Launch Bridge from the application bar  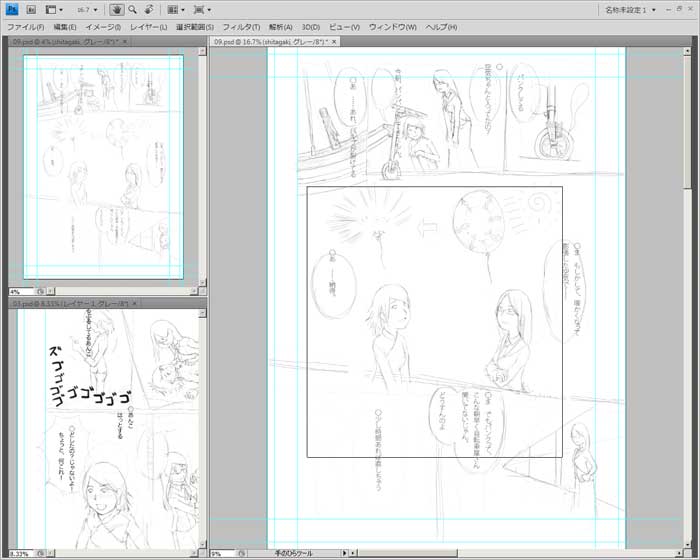(32, 9)
